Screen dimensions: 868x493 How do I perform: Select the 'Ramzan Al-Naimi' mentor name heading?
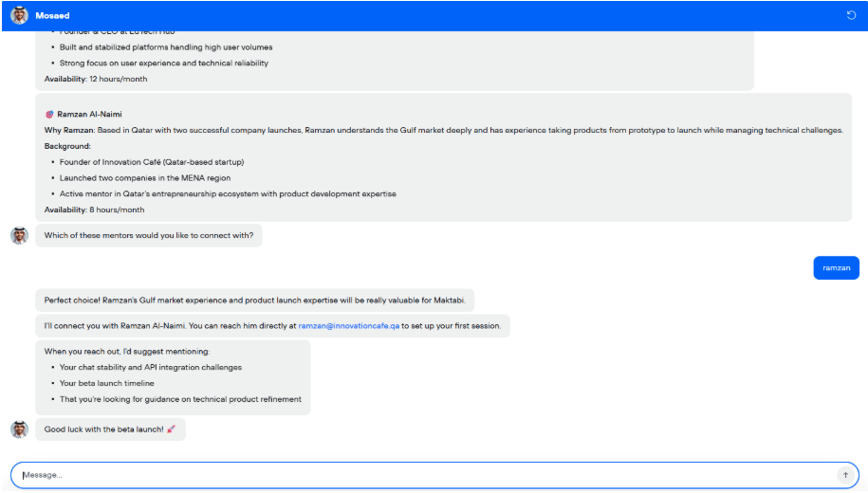[90, 114]
